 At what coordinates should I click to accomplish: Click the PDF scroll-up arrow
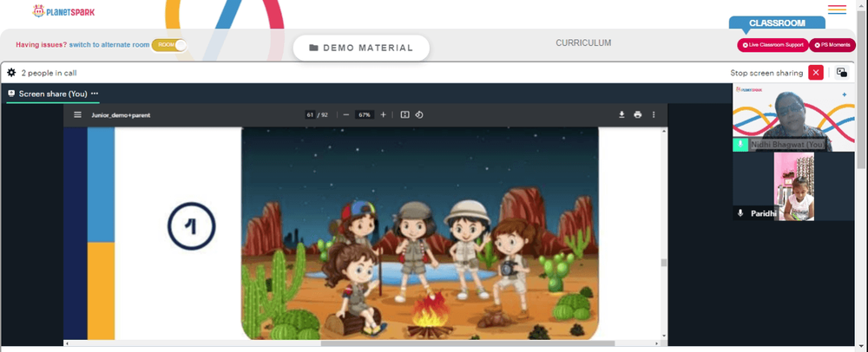[x=664, y=131]
